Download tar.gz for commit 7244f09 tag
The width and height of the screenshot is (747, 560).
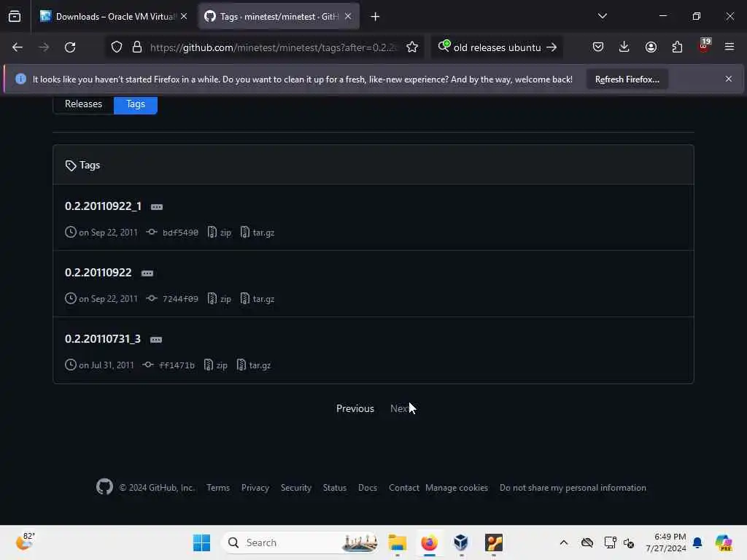tap(258, 298)
